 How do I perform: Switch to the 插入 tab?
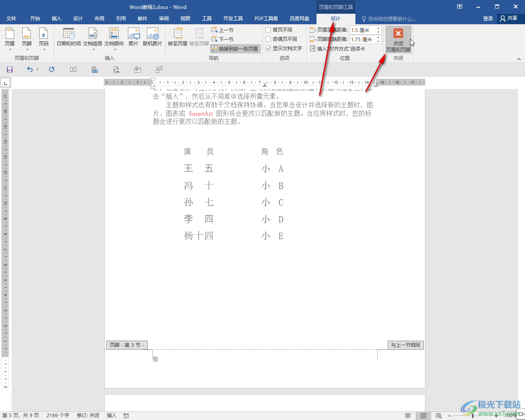(x=57, y=19)
